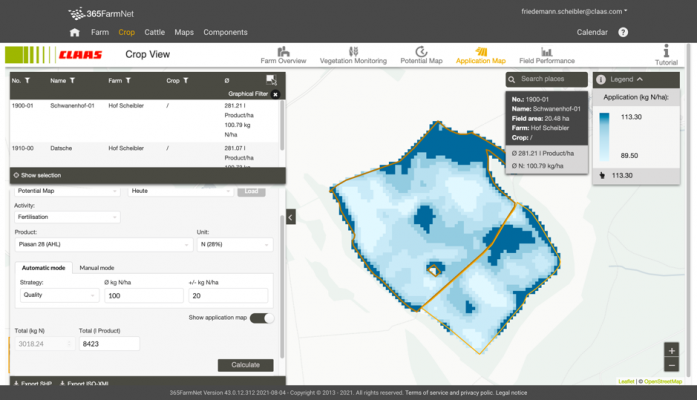Screen dimensions: 697x400
Task: Switch to Manual mode tab
Action: [97, 268]
